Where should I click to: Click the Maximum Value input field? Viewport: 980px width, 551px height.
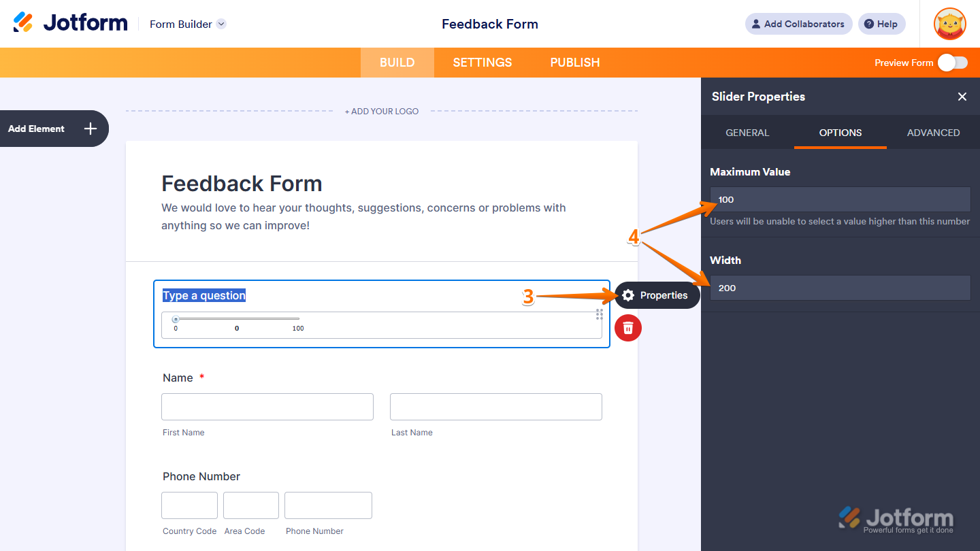click(840, 199)
